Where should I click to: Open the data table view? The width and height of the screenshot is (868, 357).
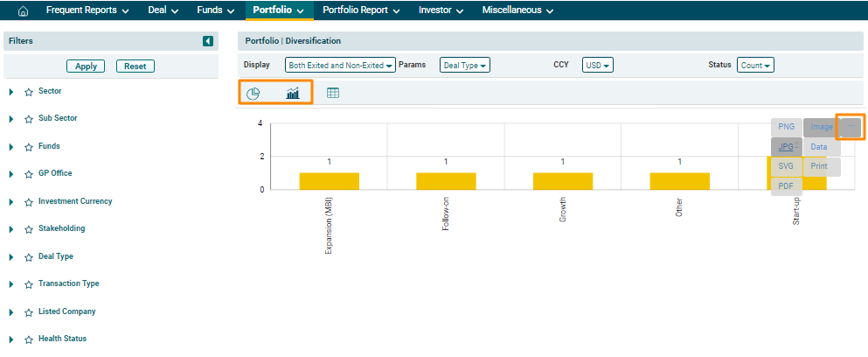pos(333,93)
